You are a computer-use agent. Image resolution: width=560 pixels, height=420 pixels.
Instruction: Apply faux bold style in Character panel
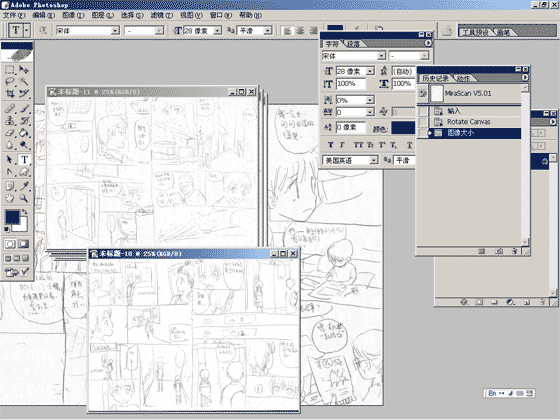330,145
